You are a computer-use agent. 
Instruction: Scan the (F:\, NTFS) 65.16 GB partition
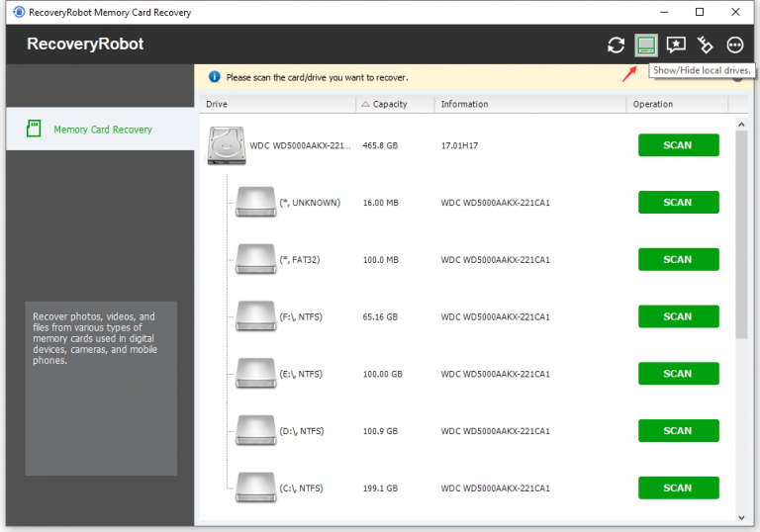pyautogui.click(x=678, y=316)
